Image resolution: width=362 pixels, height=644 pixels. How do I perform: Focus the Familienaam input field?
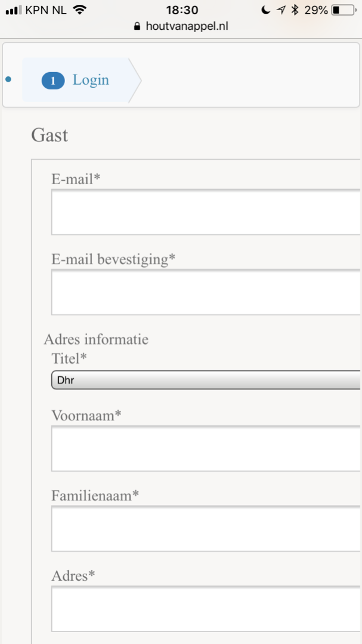(206, 529)
